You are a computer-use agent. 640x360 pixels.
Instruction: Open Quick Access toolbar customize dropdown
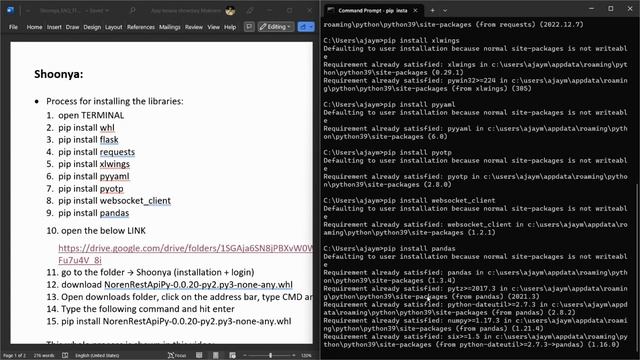28,11
